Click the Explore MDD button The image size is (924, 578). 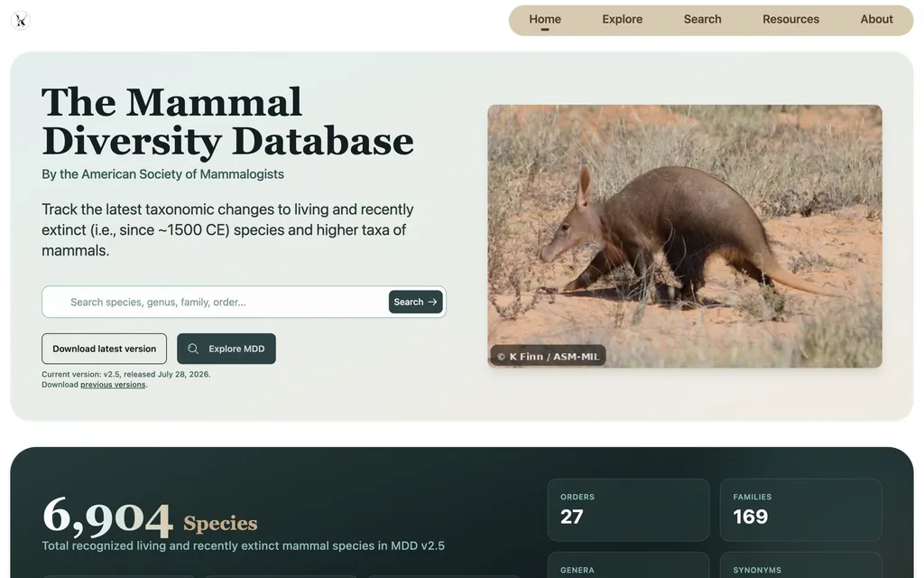(x=226, y=349)
